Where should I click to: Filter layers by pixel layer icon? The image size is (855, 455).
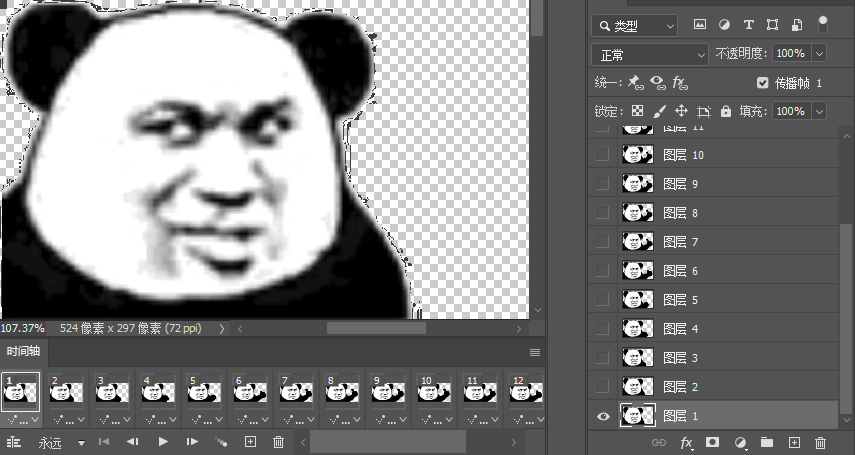pos(700,25)
